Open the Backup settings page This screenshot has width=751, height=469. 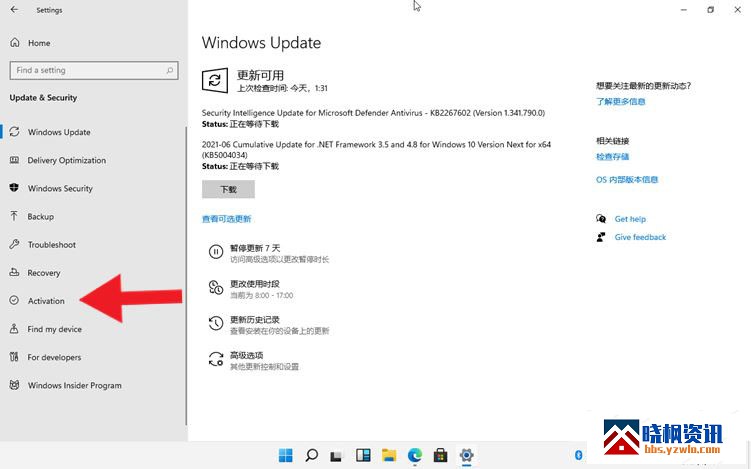point(41,217)
